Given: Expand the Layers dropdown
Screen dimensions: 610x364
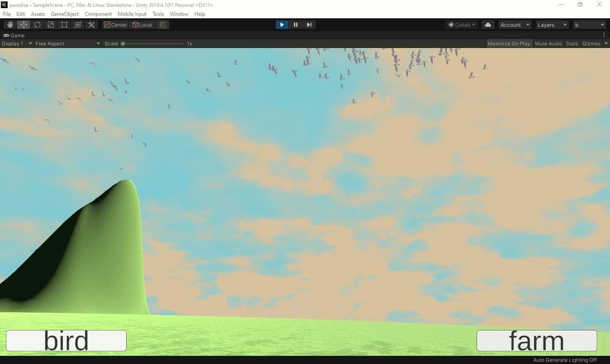Looking at the screenshot, I should 552,25.
